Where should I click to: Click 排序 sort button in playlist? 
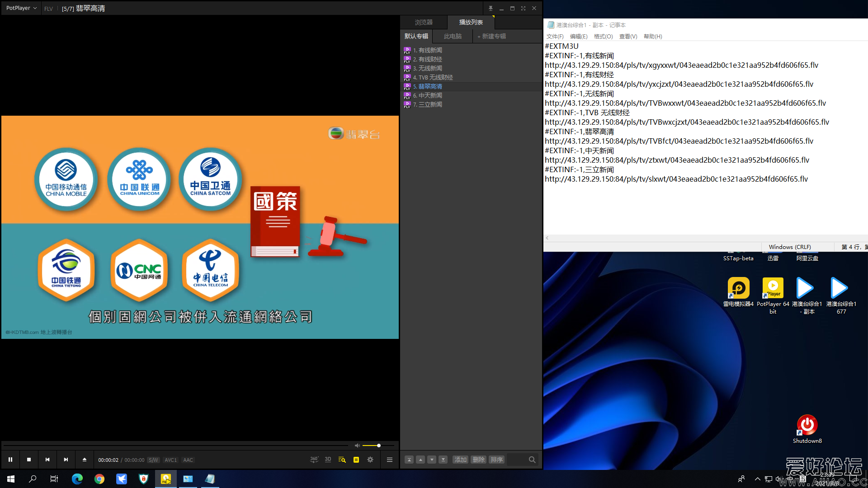[x=496, y=460]
